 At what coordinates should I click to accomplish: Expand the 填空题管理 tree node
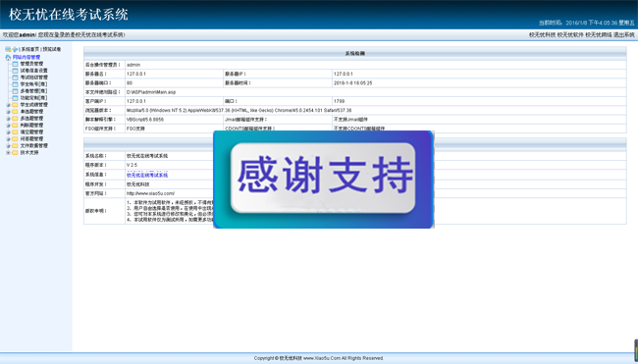pyautogui.click(x=8, y=132)
